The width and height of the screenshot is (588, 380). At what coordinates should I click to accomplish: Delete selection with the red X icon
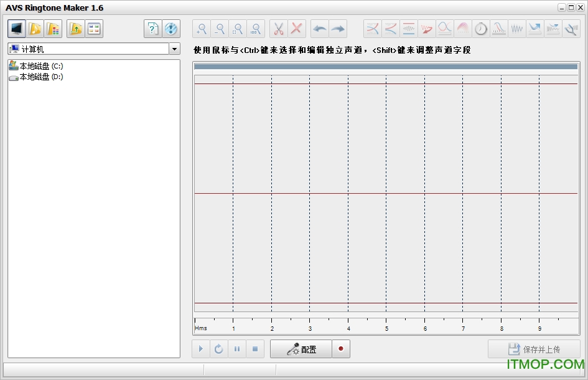click(297, 29)
